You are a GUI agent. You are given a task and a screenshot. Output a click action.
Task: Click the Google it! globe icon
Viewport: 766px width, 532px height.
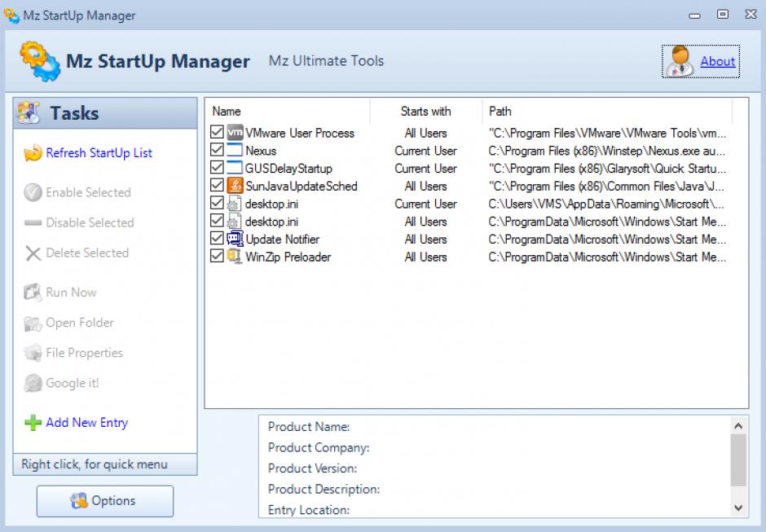[33, 383]
